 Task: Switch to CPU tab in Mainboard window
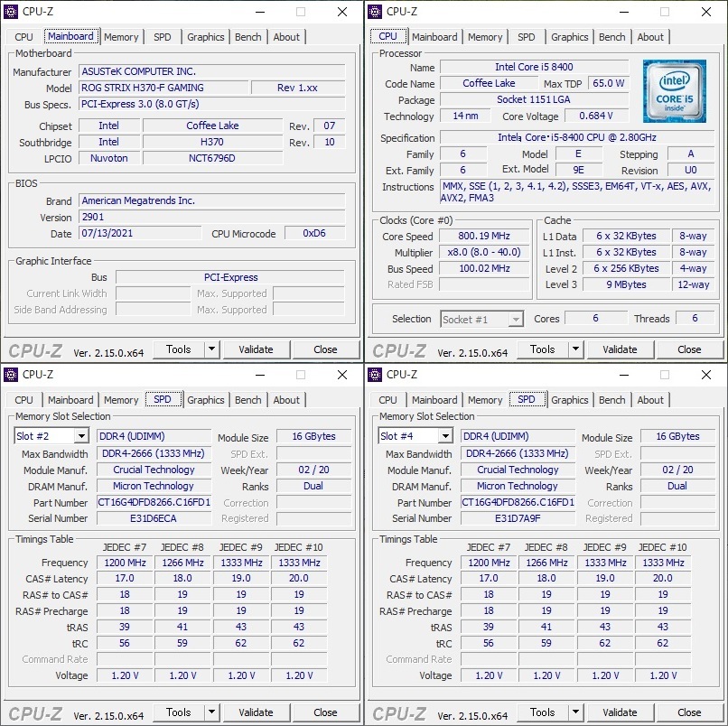[23, 37]
